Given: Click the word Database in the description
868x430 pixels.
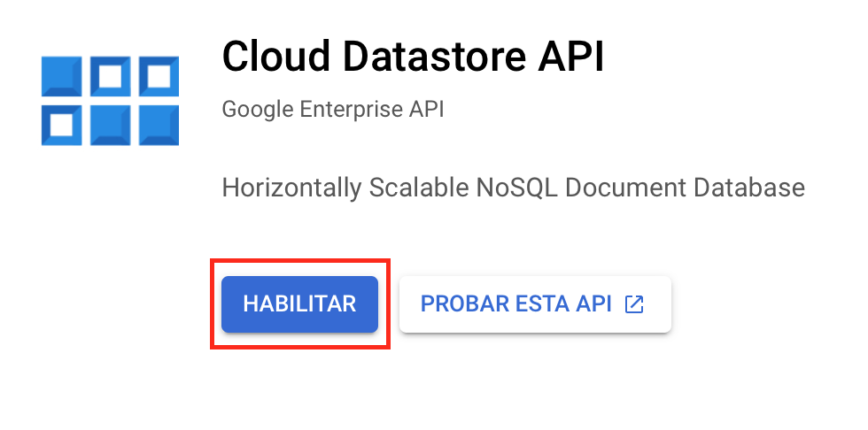Looking at the screenshot, I should point(749,188).
